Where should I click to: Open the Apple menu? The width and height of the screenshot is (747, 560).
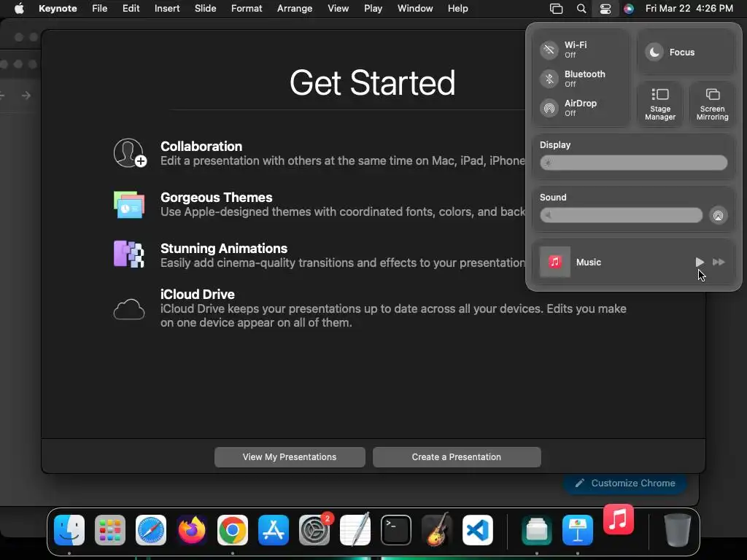coord(19,9)
